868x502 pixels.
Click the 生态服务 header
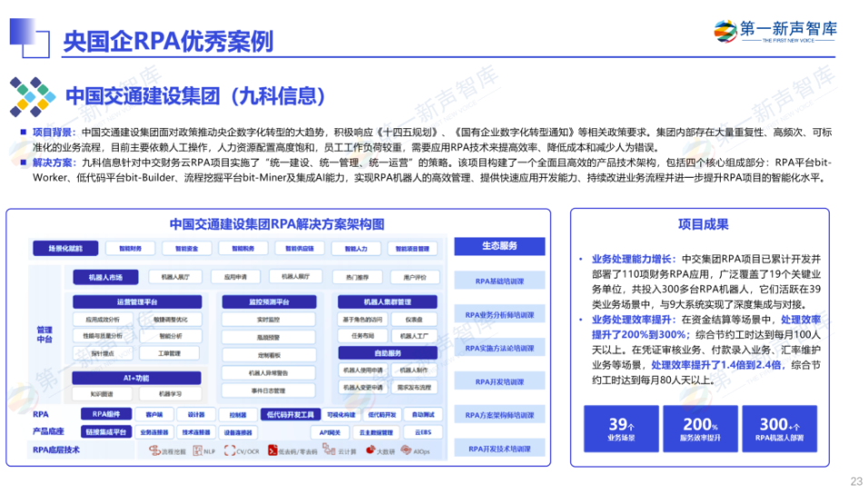pos(499,246)
